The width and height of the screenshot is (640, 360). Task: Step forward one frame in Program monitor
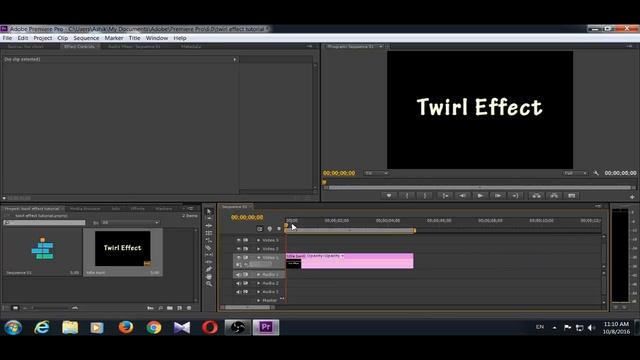click(x=498, y=196)
